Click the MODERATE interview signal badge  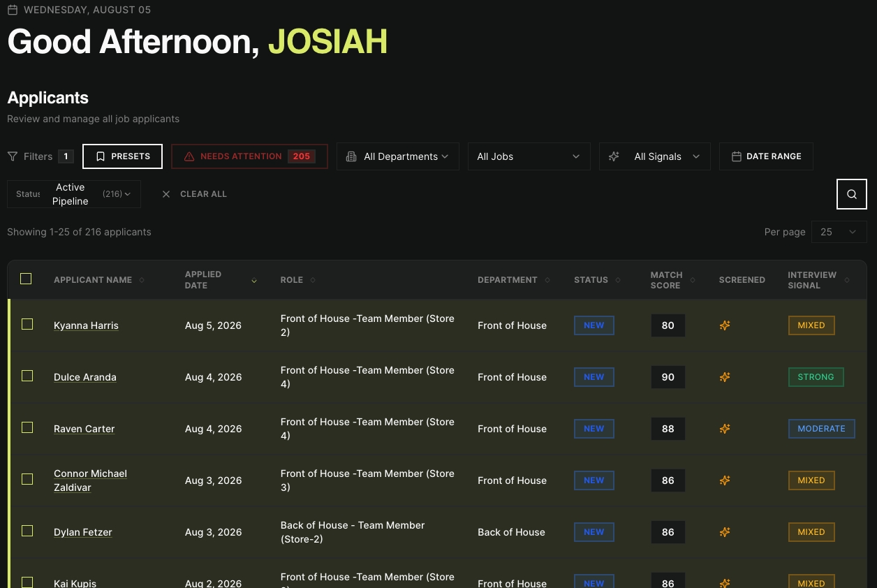822,429
